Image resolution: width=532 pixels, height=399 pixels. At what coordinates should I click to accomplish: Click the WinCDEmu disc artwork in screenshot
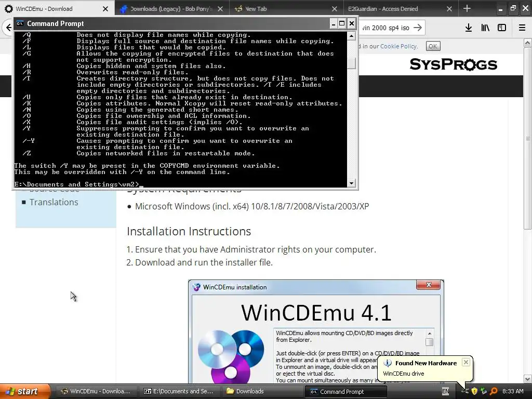(231, 355)
